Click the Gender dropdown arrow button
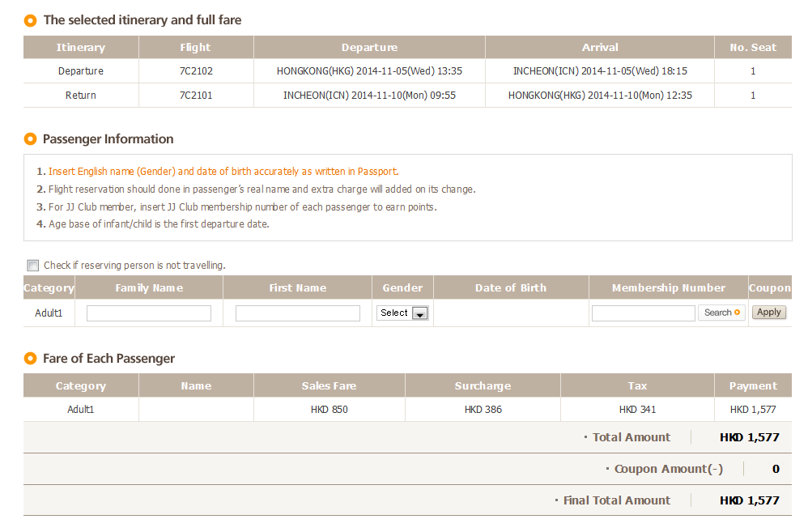 point(419,313)
